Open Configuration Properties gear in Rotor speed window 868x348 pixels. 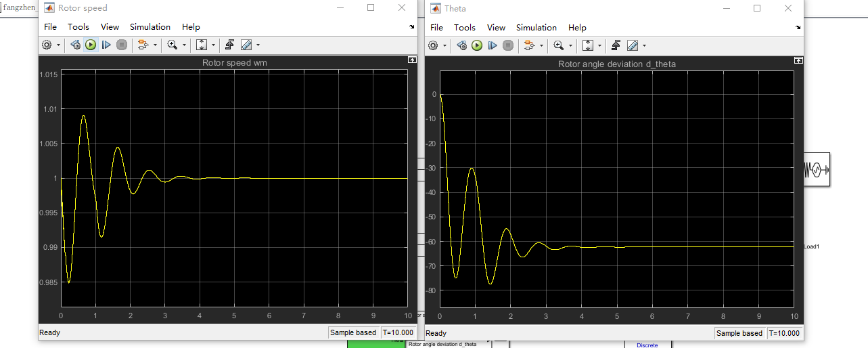tap(47, 45)
